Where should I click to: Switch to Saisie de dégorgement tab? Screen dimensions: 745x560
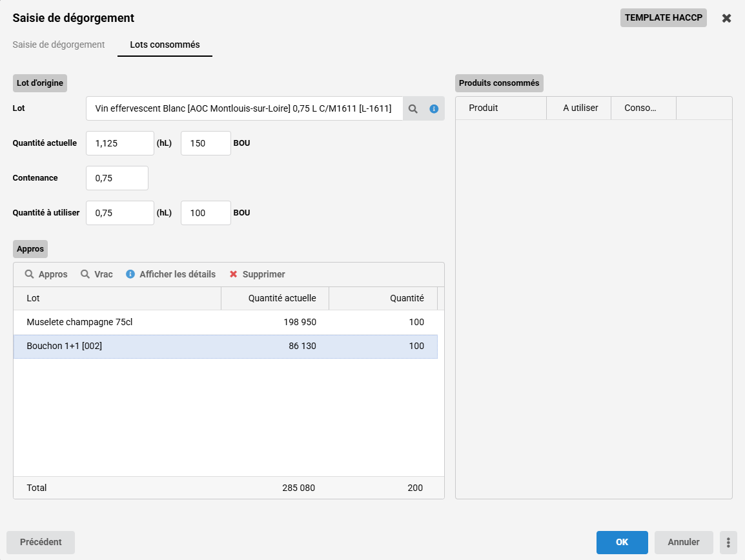click(x=59, y=45)
